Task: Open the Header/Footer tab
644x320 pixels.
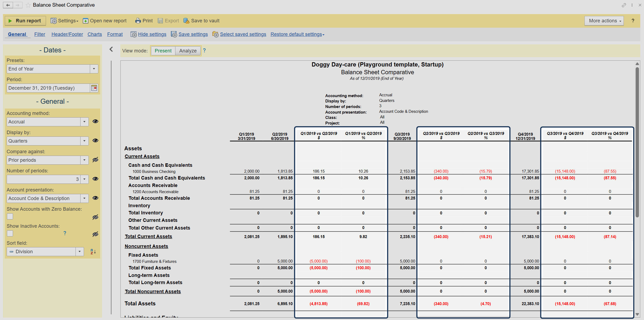Action: pyautogui.click(x=67, y=34)
